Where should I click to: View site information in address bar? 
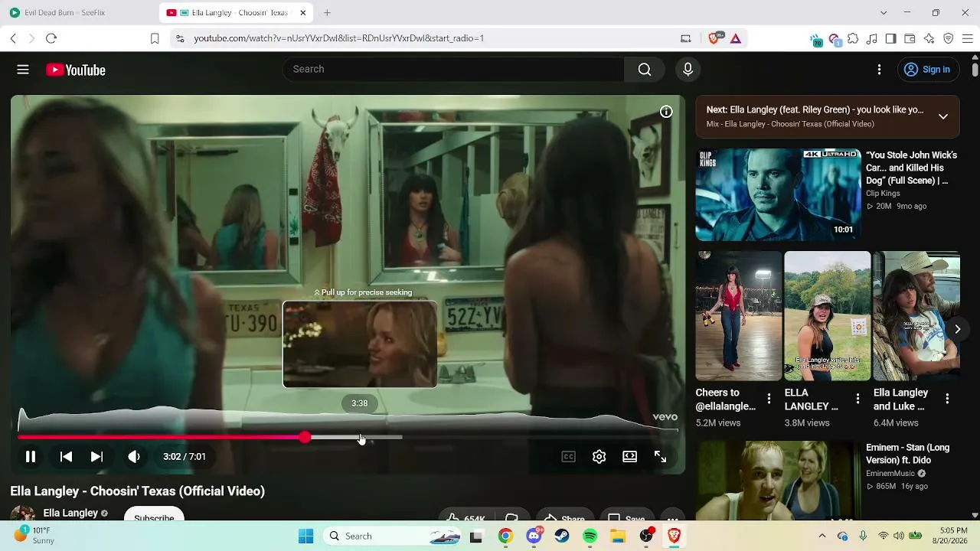(x=180, y=38)
